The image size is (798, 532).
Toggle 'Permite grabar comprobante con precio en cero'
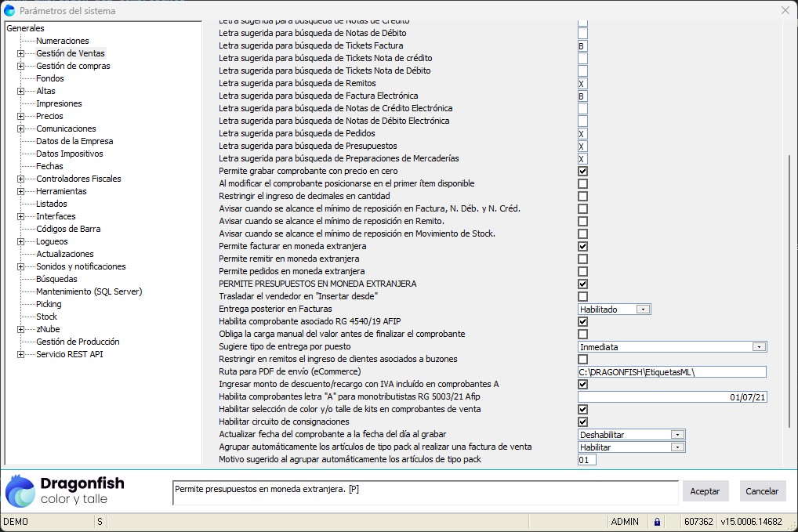click(582, 171)
